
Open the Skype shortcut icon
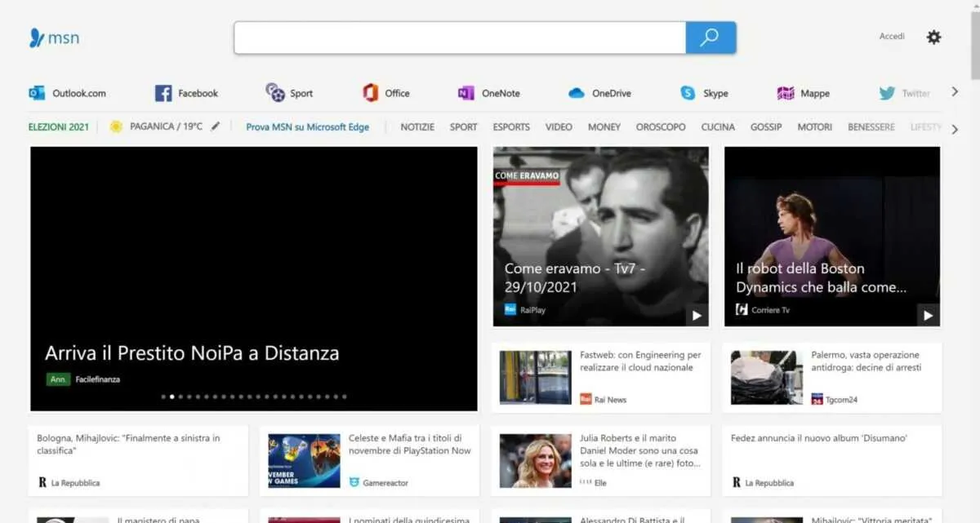coord(688,93)
